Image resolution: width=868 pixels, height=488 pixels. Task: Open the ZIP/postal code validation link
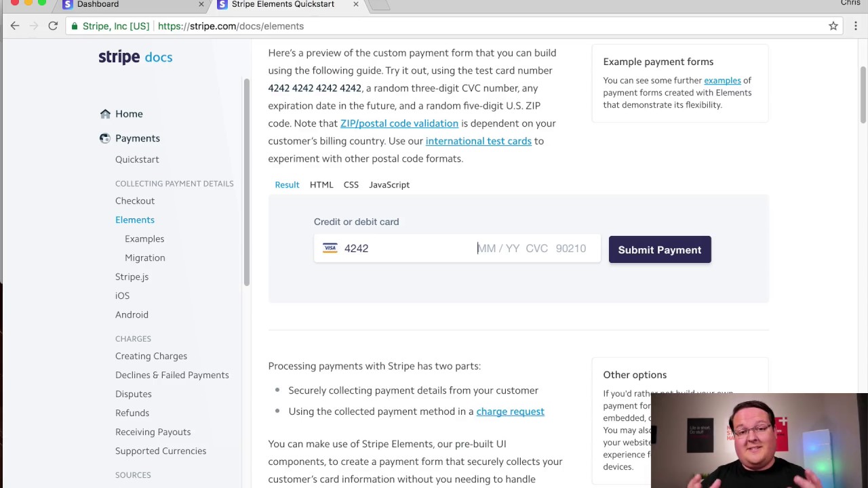(x=399, y=123)
